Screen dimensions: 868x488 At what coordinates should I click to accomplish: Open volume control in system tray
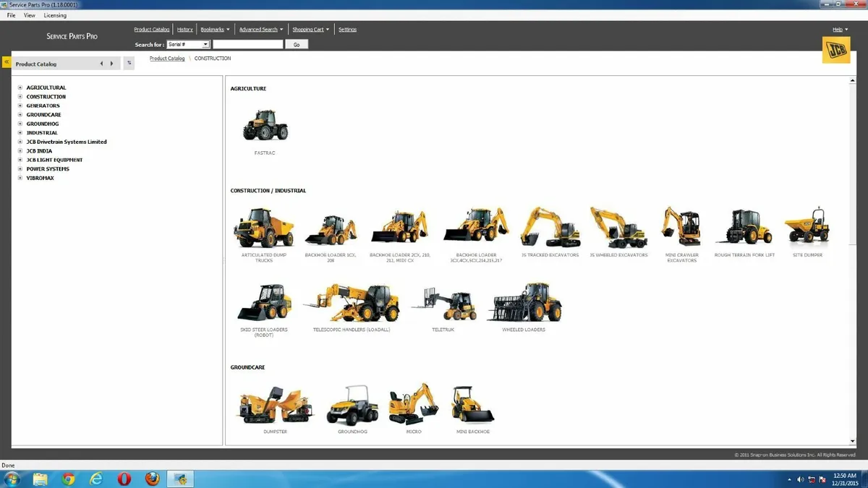[800, 479]
